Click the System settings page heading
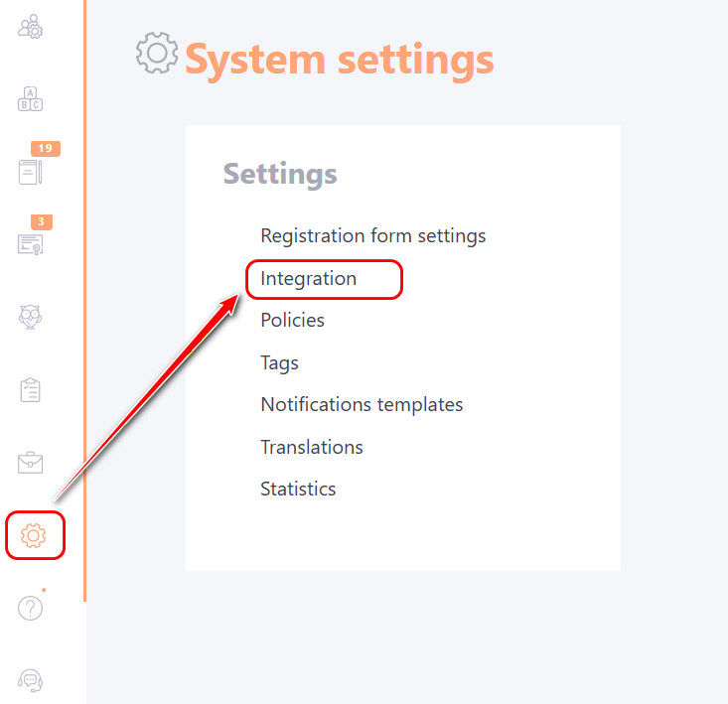The image size is (728, 704). click(x=339, y=60)
